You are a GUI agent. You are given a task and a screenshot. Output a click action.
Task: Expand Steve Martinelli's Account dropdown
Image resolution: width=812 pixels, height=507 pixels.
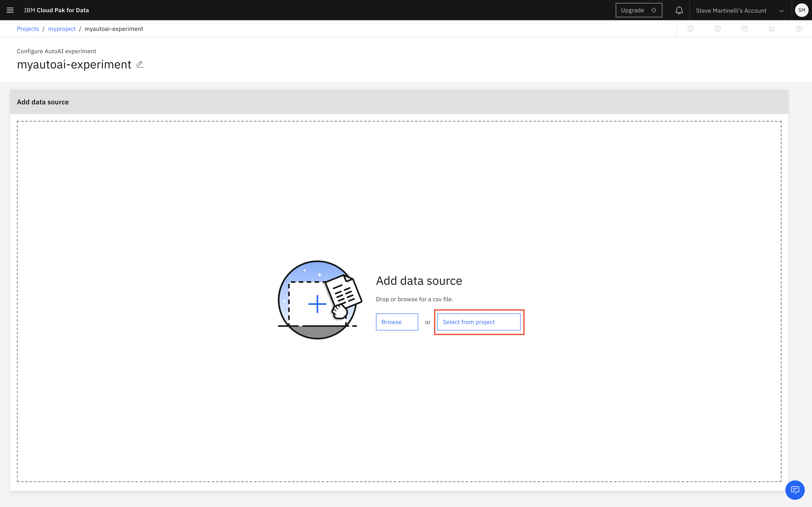point(731,11)
